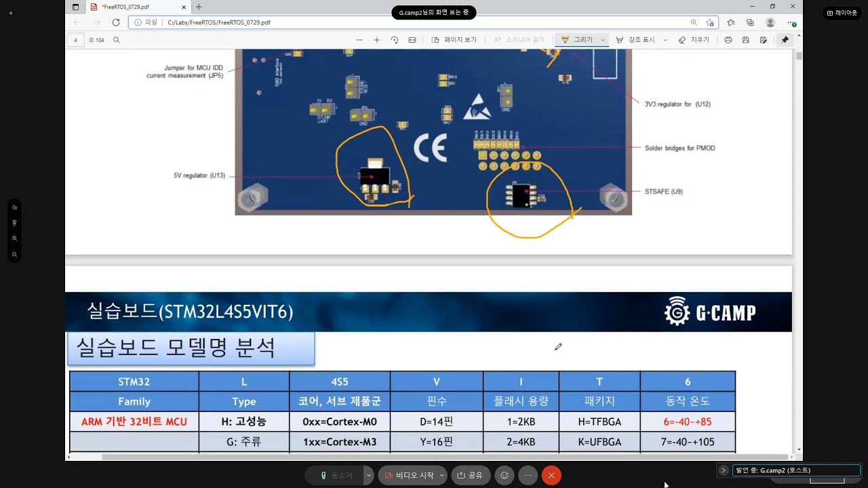Toggle the PDF toolbar pin icon
Image resolution: width=868 pixels, height=488 pixels.
click(785, 40)
